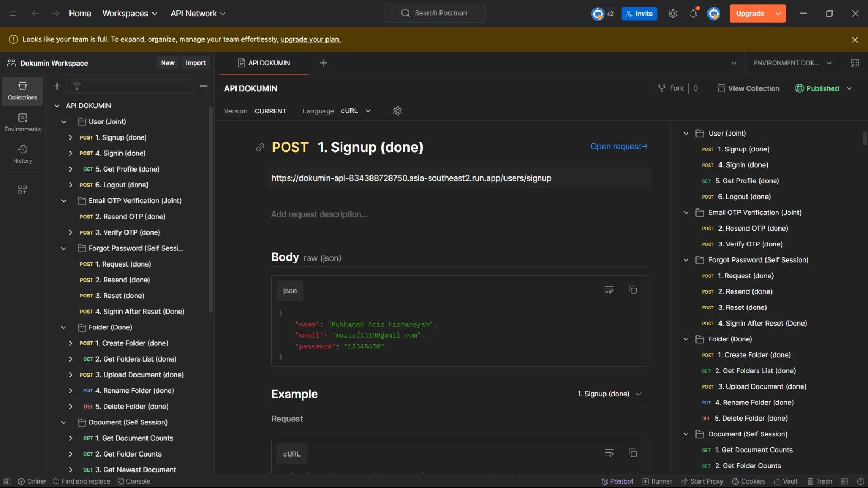Open the configure workspace sidebar icon

[x=22, y=189]
